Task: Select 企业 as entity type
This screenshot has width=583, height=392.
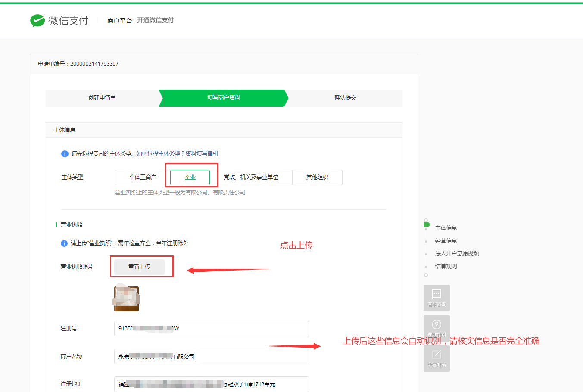Action: [x=190, y=177]
